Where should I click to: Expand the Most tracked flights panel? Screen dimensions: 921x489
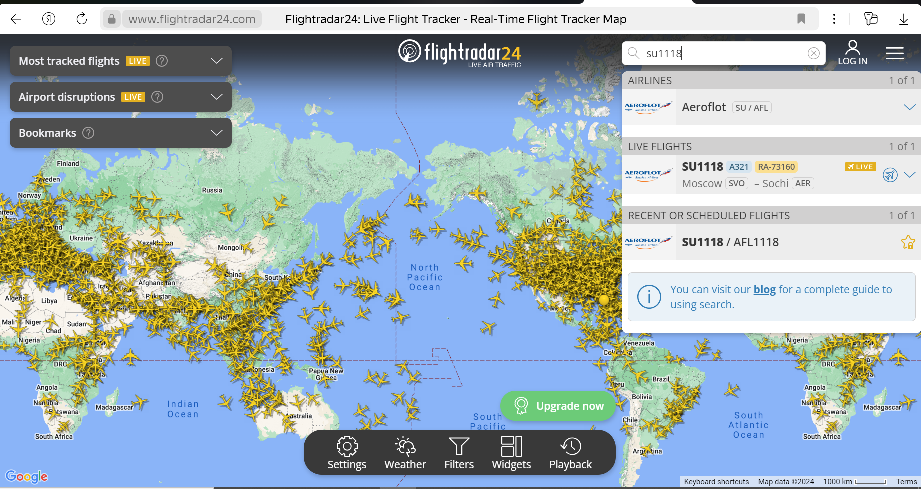217,61
